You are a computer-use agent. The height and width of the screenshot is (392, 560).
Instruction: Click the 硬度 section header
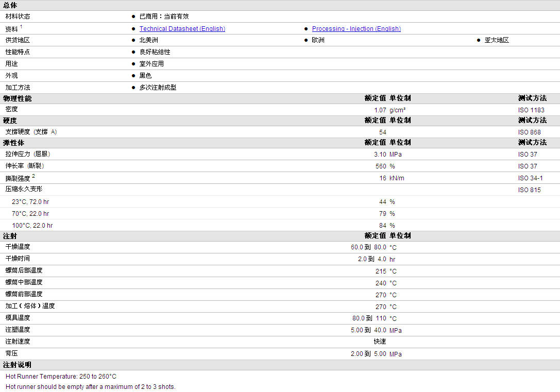coord(10,121)
